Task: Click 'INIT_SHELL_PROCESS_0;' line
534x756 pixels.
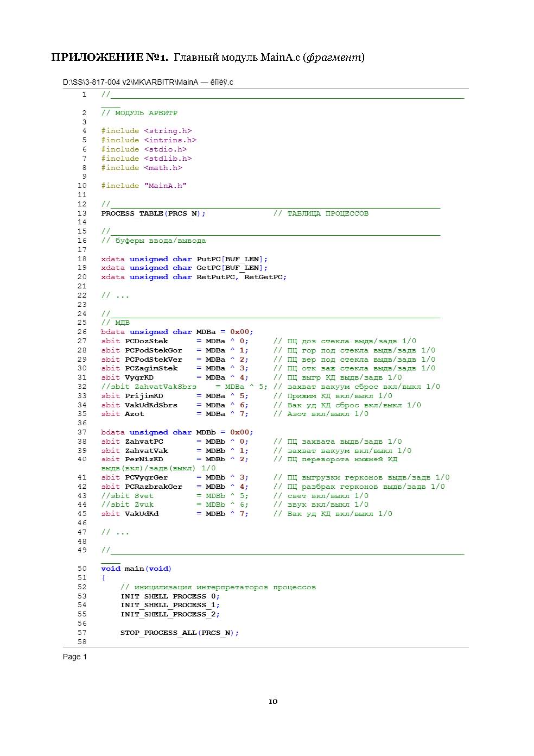Action: point(170,596)
